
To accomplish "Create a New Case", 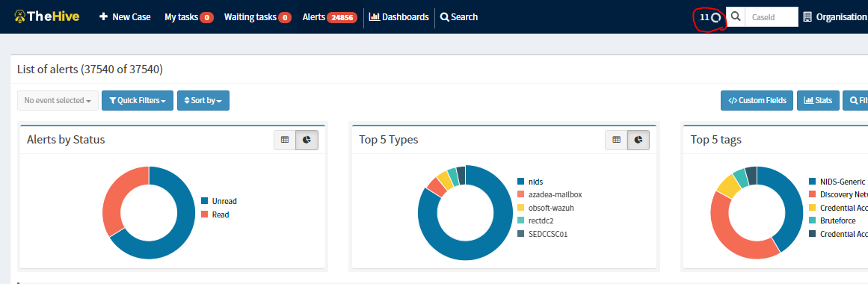I will pyautogui.click(x=125, y=17).
